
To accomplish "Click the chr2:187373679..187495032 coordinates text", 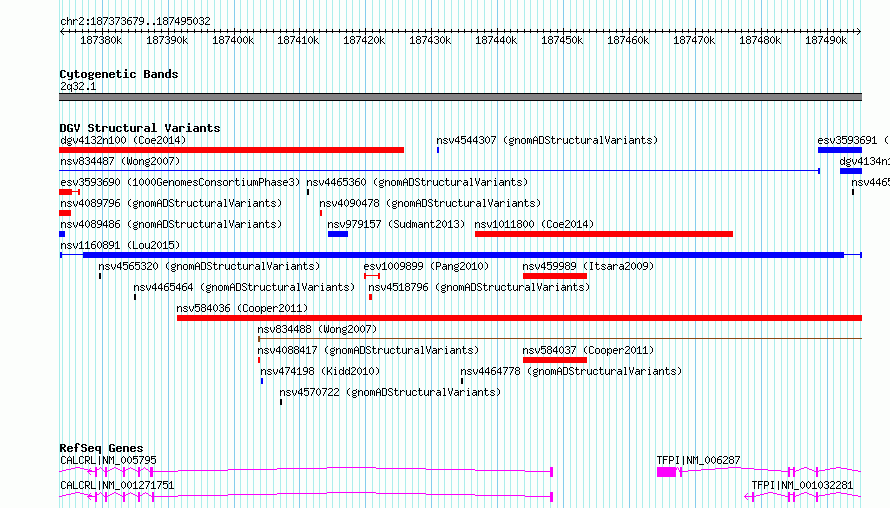I will [135, 21].
